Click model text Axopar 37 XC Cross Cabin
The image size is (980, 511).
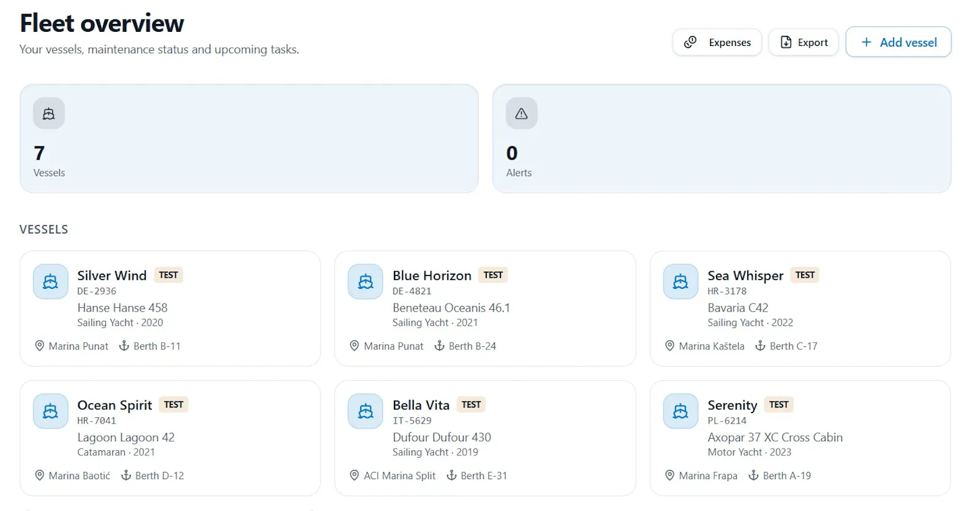pos(775,438)
